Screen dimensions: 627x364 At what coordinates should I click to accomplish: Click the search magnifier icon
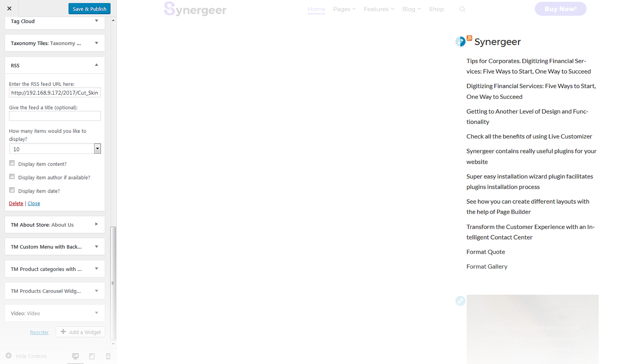[x=462, y=9]
